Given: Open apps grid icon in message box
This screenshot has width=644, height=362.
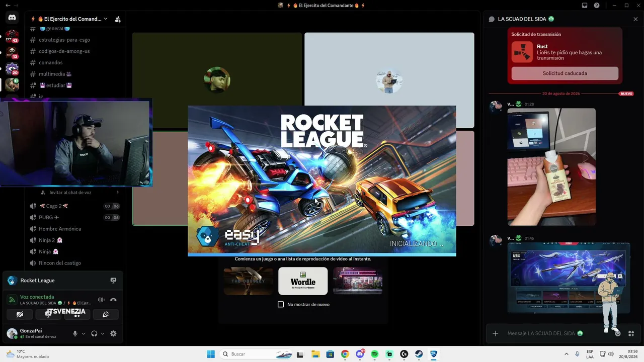Looking at the screenshot, I should coord(631,333).
